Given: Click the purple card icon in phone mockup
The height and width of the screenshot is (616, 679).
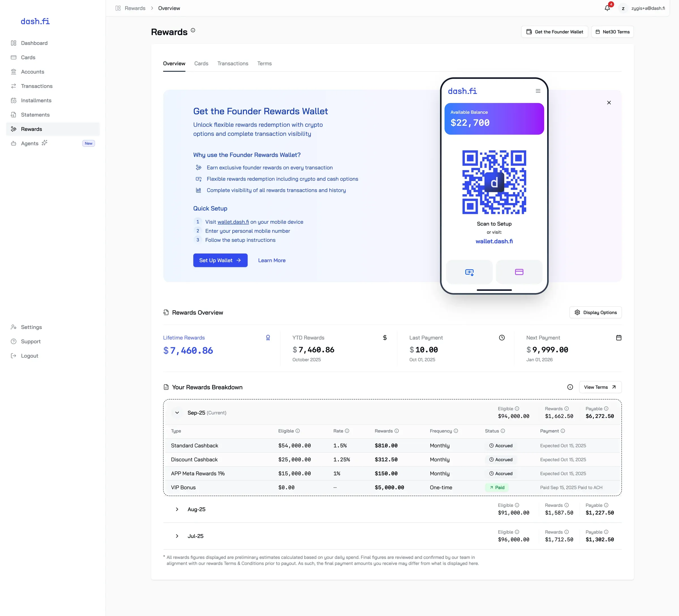Looking at the screenshot, I should [x=519, y=272].
